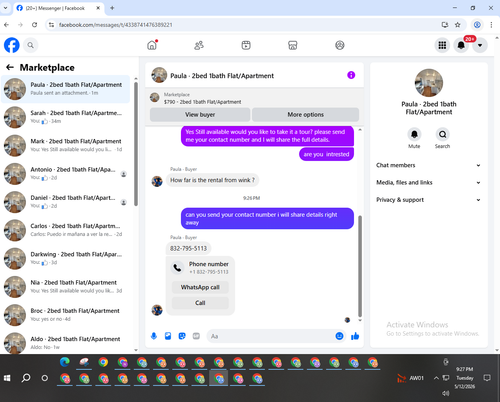Click the 832-795-5113 message bubble
The width and height of the screenshot is (500, 402).
188,248
